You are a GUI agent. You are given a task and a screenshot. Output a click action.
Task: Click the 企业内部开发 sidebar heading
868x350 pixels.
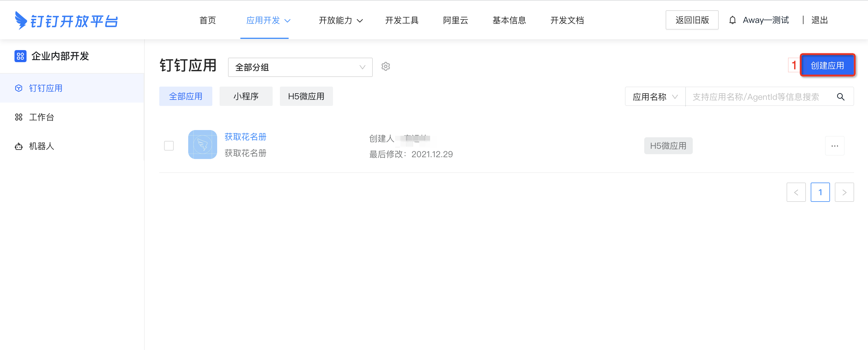click(60, 56)
